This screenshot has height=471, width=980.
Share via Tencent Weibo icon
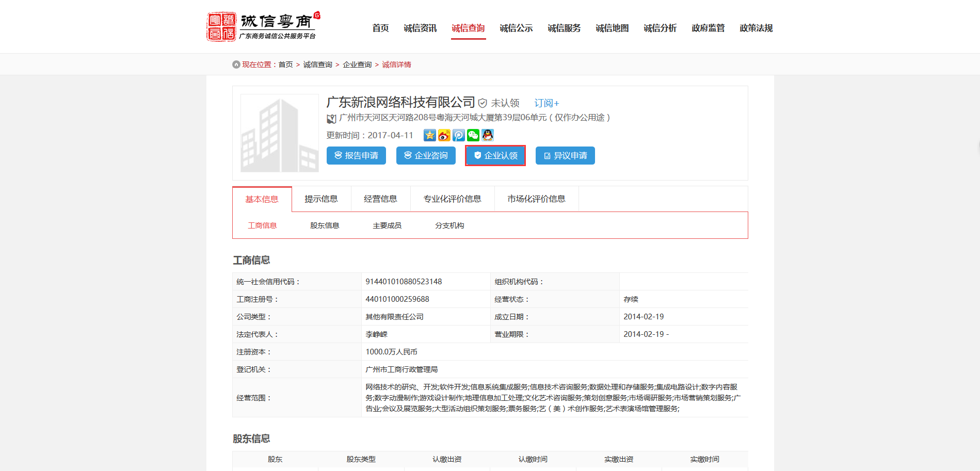click(x=459, y=135)
